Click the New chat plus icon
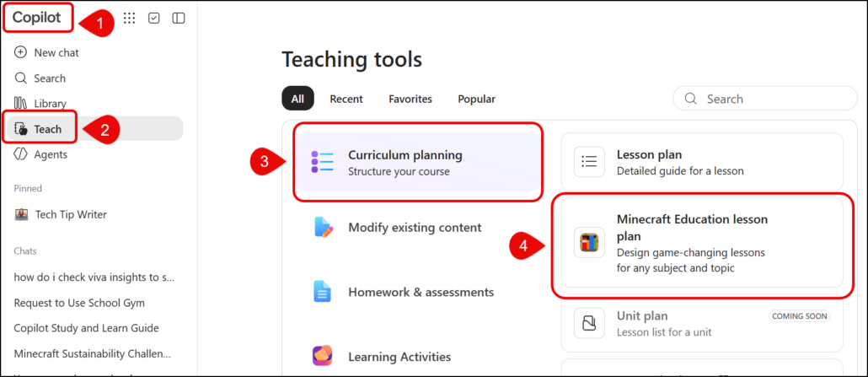 pos(20,52)
